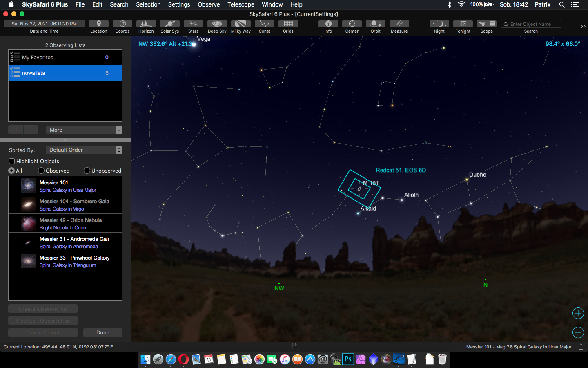The height and width of the screenshot is (368, 588).
Task: Expand toolbar overflow chevron
Action: pos(583,26)
